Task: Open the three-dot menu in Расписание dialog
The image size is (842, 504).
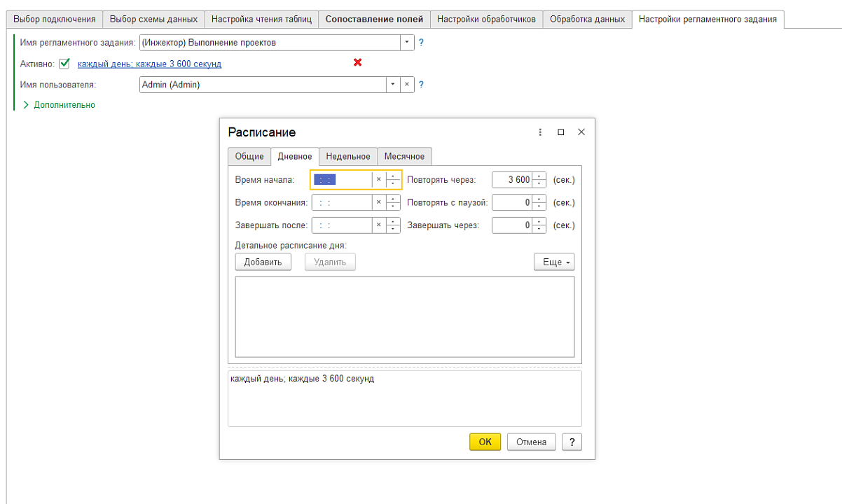Action: point(540,132)
